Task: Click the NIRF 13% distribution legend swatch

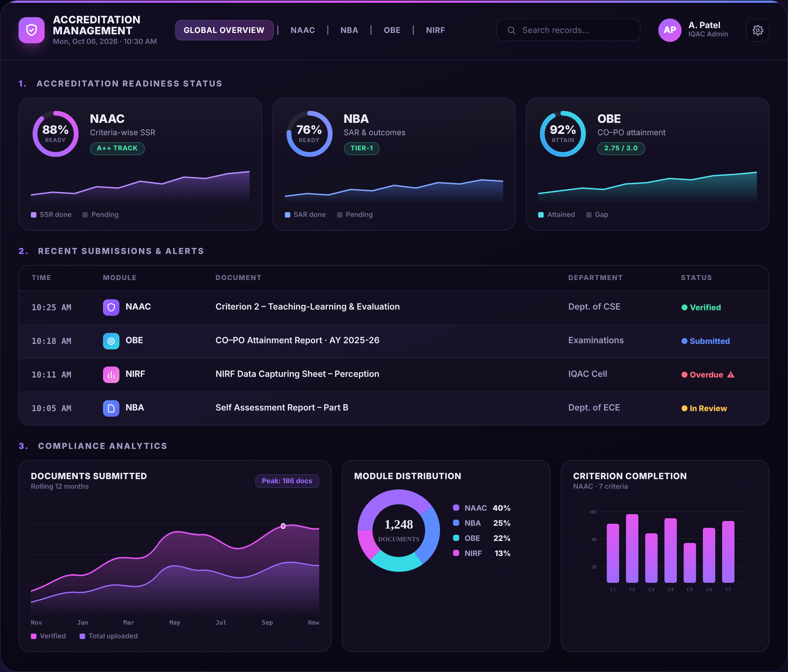Action: [x=456, y=553]
